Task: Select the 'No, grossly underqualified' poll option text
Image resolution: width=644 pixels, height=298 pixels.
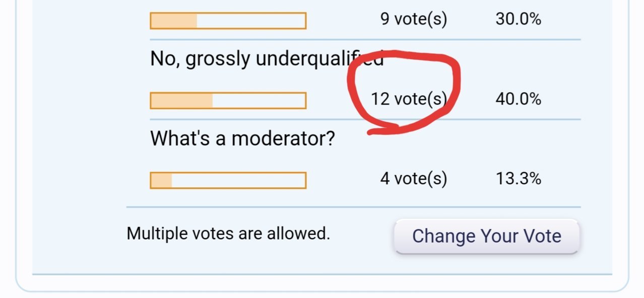Action: pyautogui.click(x=267, y=59)
